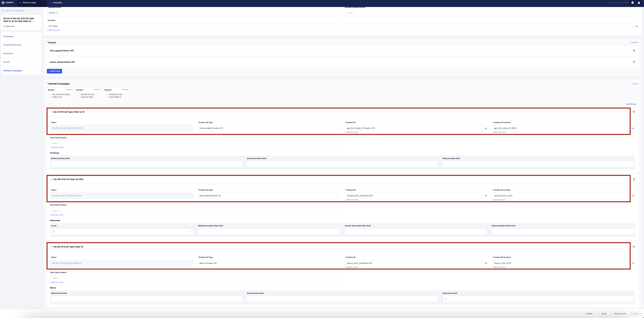Image resolution: width=644 pixels, height=318 pixels.
Task: Delete the hint_tapped event with trash icon
Action: (x=634, y=51)
